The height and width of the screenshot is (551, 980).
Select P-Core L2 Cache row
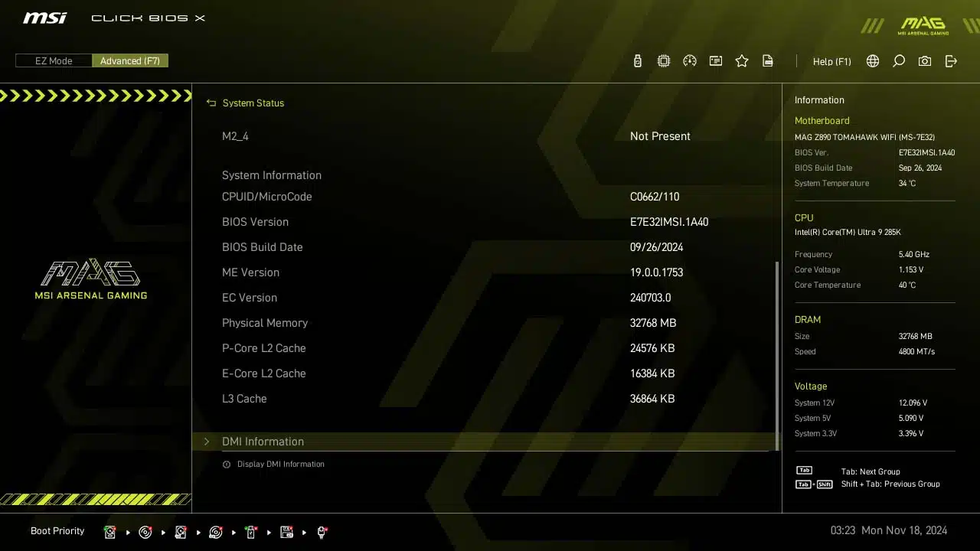click(484, 348)
